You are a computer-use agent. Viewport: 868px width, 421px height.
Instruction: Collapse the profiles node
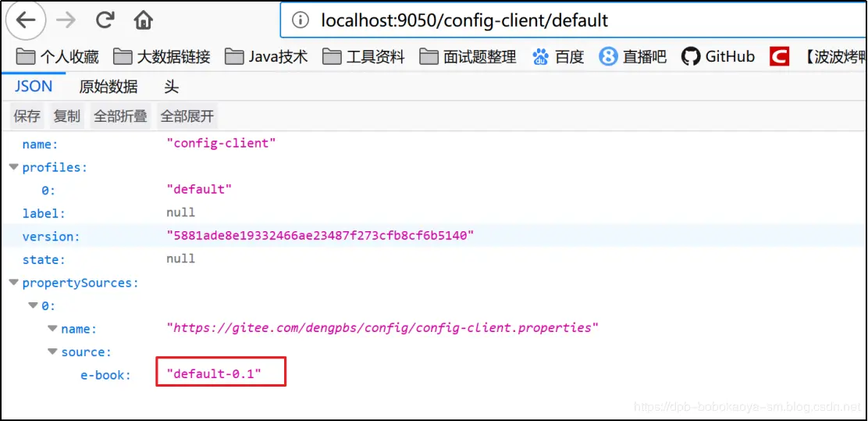click(x=13, y=166)
